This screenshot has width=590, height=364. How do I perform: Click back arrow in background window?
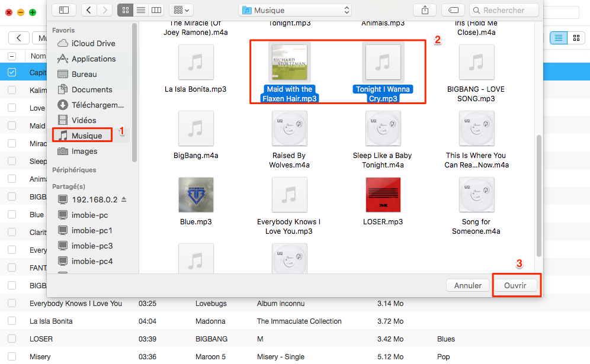19,38
